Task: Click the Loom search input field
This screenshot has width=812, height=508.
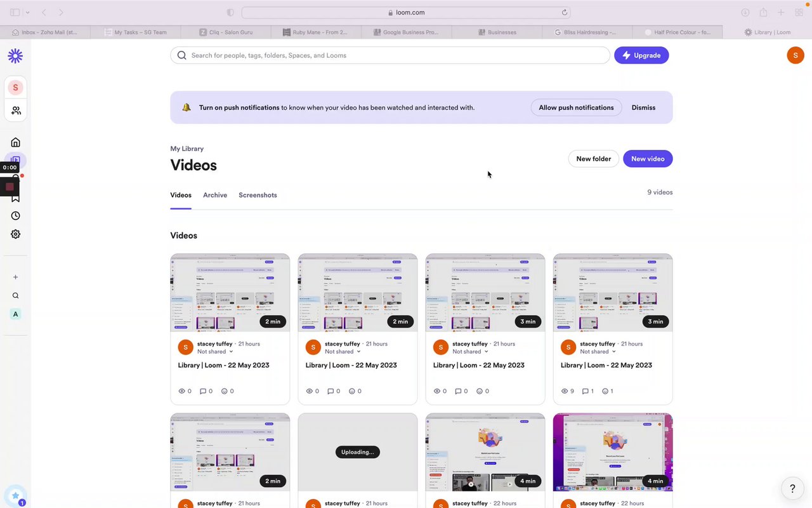Action: (390, 55)
